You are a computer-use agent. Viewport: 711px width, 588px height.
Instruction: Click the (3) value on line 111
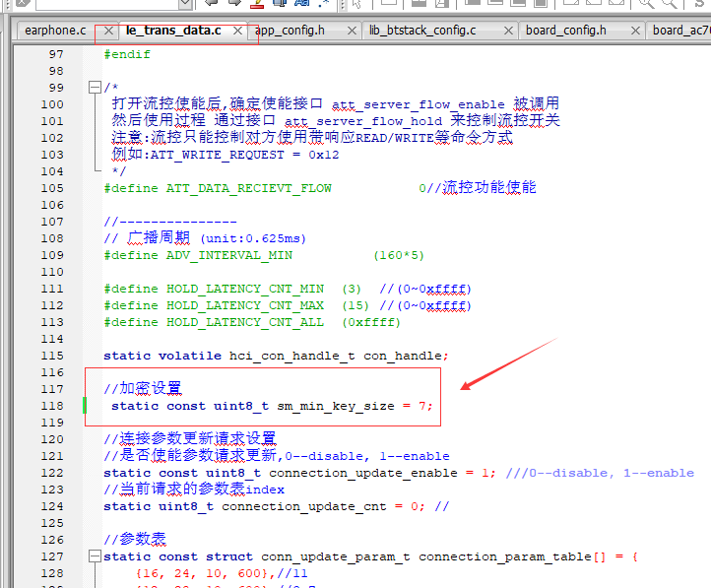point(352,289)
